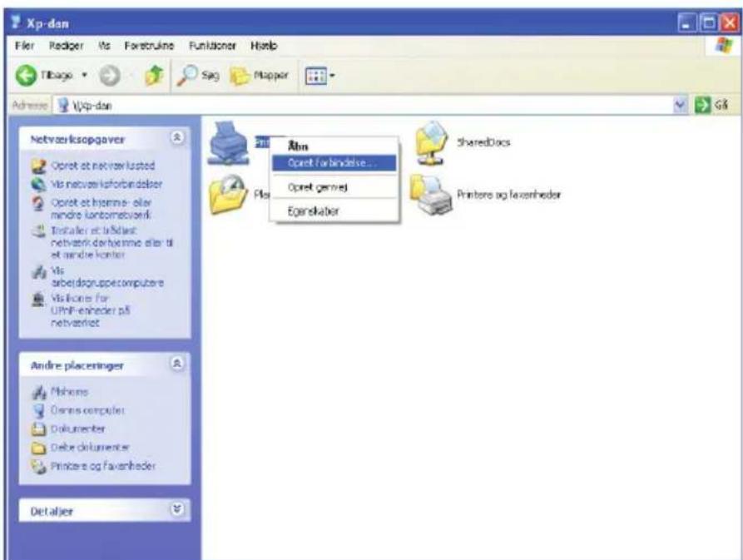743x560 pixels.
Task: Open the views dropdown button
Action: (319, 76)
